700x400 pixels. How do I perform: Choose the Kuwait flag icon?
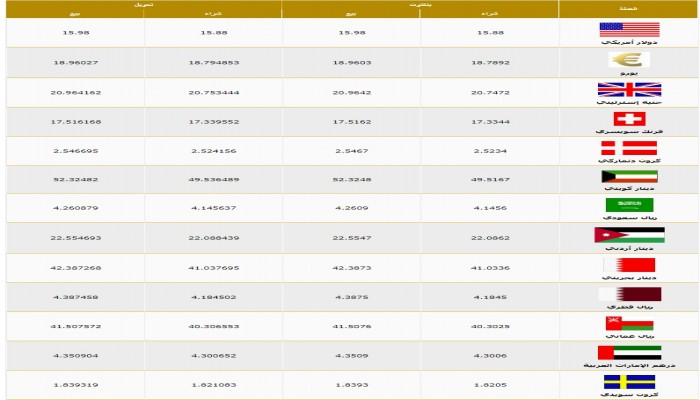(x=629, y=177)
